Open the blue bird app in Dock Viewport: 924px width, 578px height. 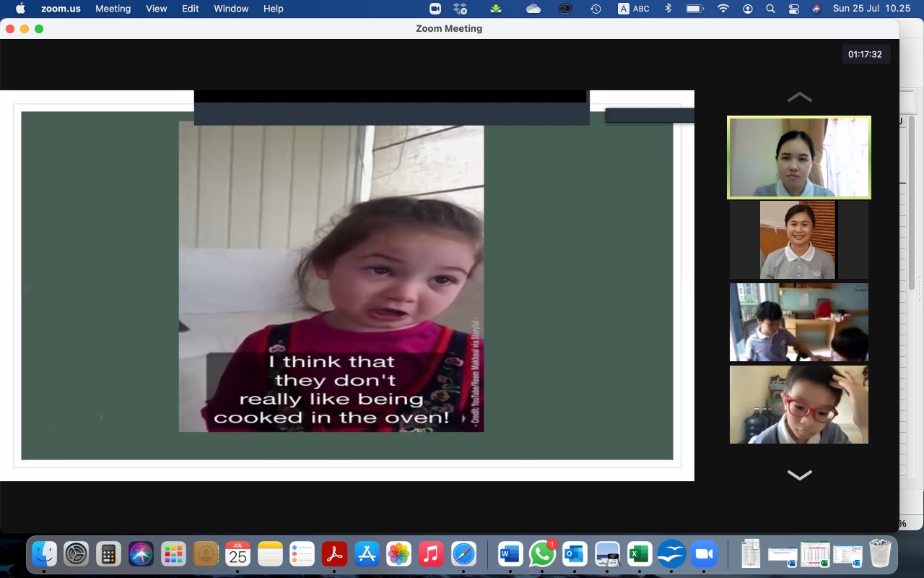[x=671, y=554]
